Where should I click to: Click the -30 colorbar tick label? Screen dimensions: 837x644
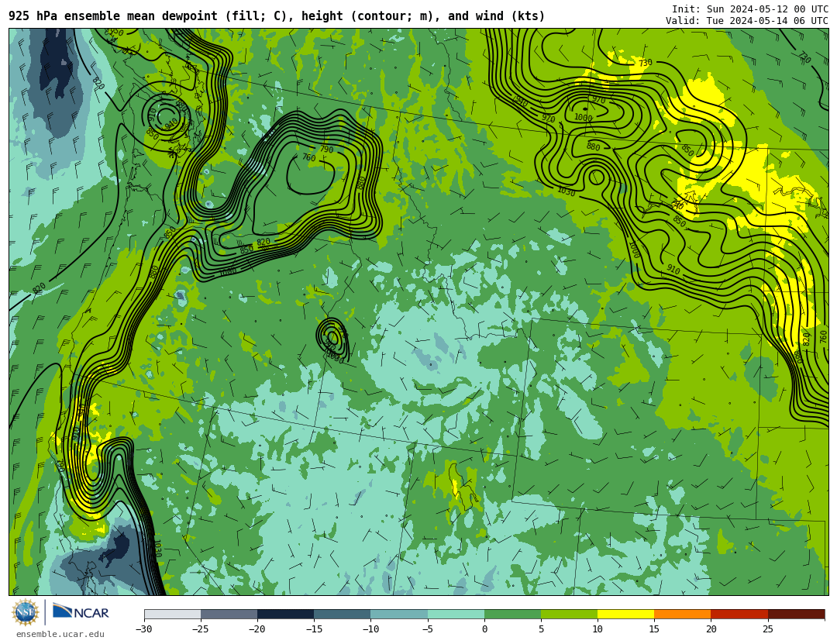pos(143,629)
